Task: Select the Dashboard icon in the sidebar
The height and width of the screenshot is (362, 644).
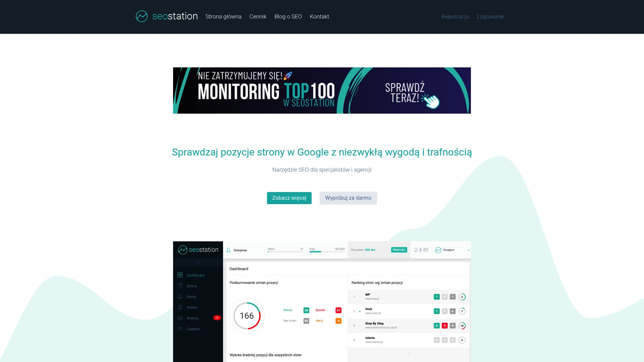Action: click(180, 275)
